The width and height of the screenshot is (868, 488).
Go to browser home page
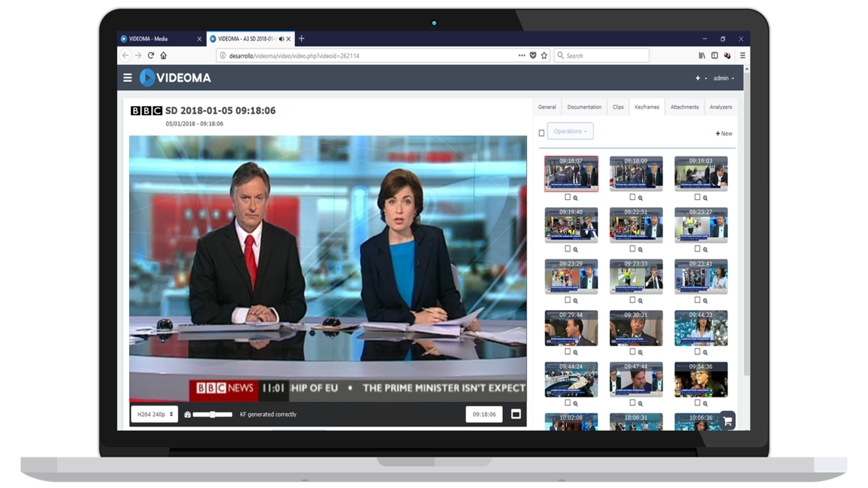pyautogui.click(x=163, y=56)
